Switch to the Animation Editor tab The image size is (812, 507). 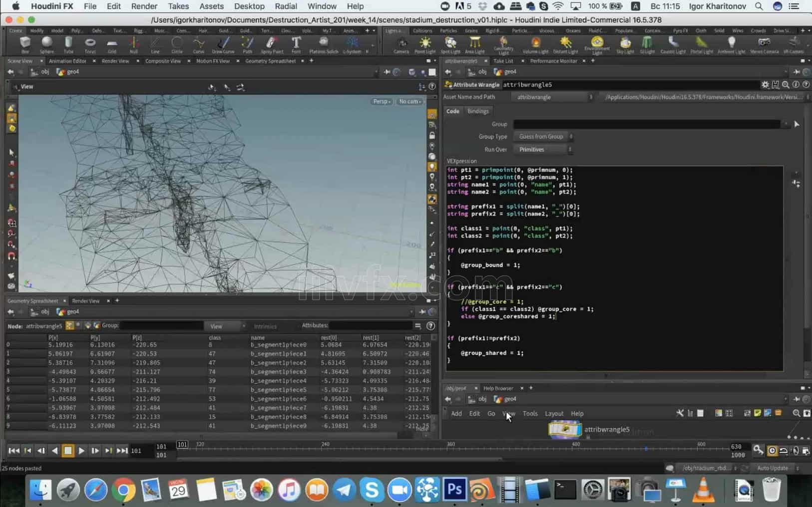point(67,61)
